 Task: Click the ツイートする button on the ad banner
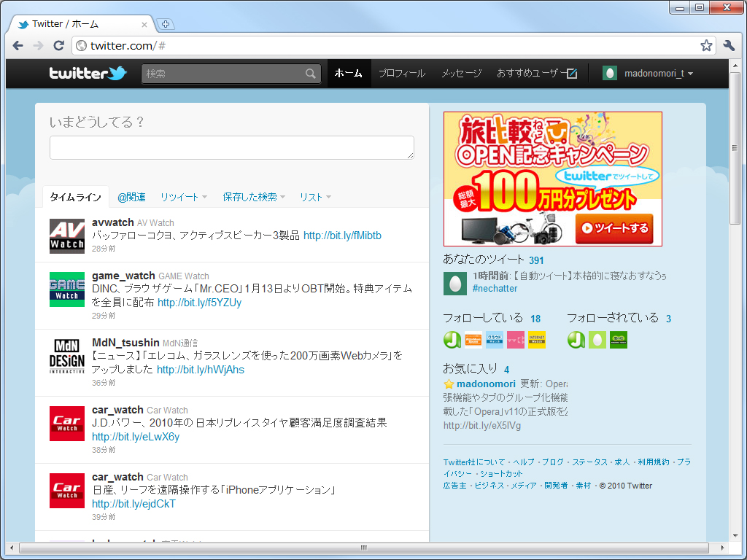[615, 229]
